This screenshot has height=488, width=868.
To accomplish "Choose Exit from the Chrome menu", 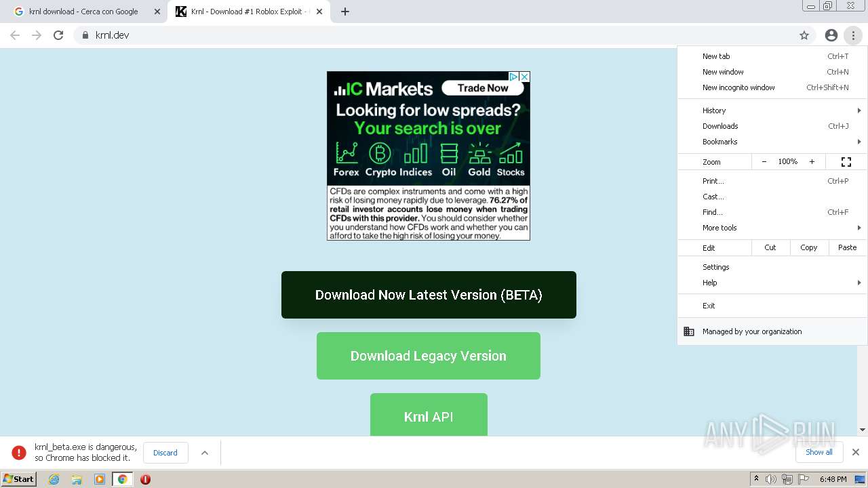I will coord(772,306).
